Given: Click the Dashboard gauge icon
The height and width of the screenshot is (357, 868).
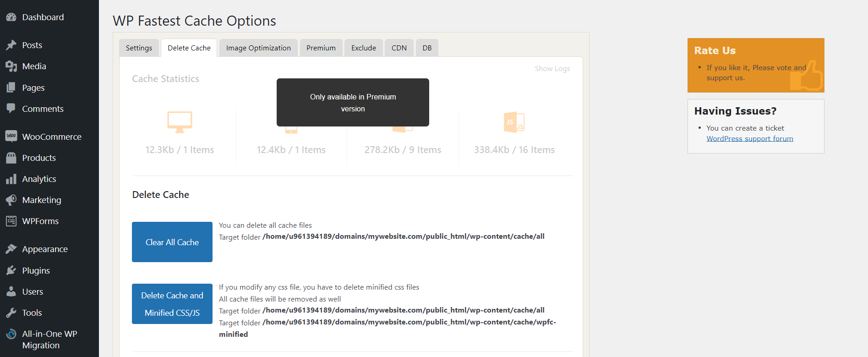Looking at the screenshot, I should [x=11, y=17].
